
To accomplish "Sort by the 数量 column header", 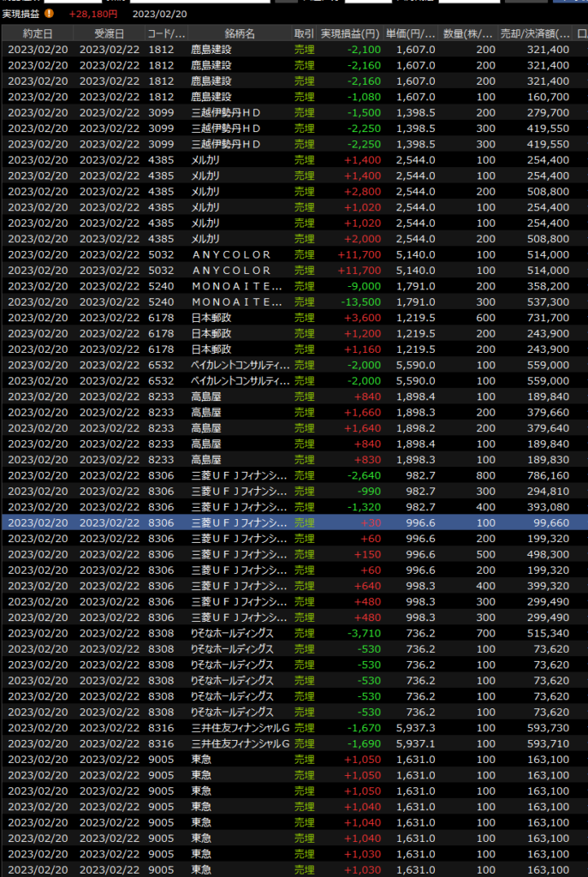I will (468, 33).
